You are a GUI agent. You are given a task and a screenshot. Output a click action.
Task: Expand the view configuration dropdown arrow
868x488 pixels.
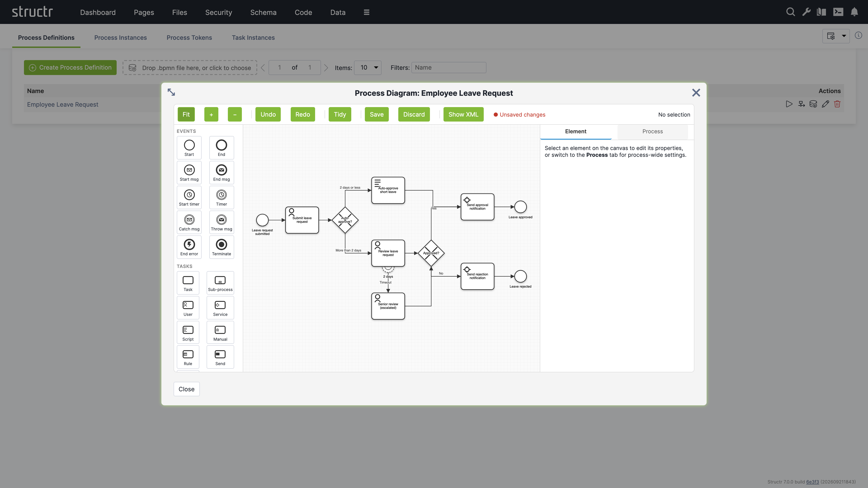(x=844, y=36)
